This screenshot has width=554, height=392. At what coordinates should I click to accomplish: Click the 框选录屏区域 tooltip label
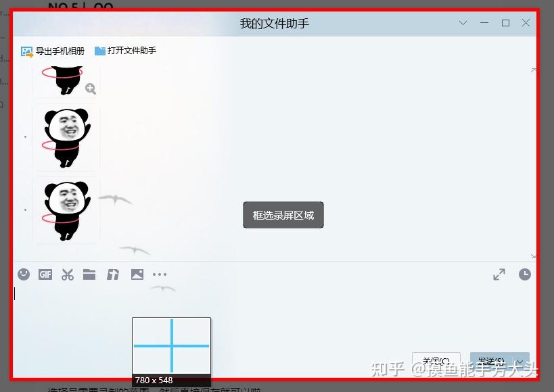tap(283, 215)
